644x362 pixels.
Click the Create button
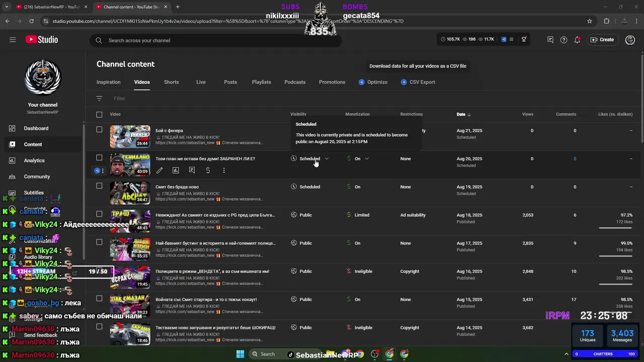tap(603, 40)
